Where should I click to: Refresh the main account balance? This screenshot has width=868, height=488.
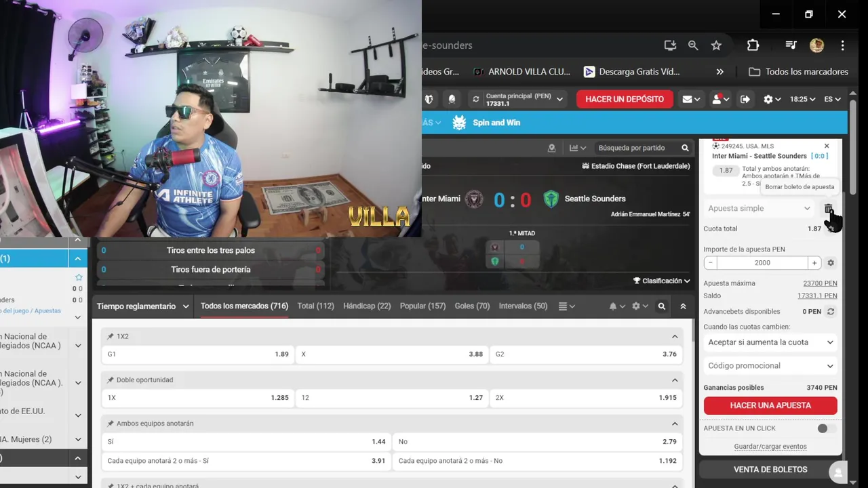(x=476, y=99)
